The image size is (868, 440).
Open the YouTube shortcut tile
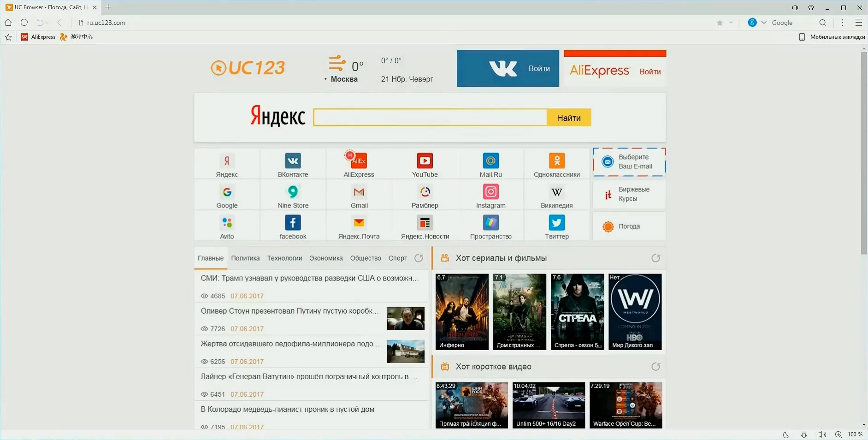click(x=425, y=164)
